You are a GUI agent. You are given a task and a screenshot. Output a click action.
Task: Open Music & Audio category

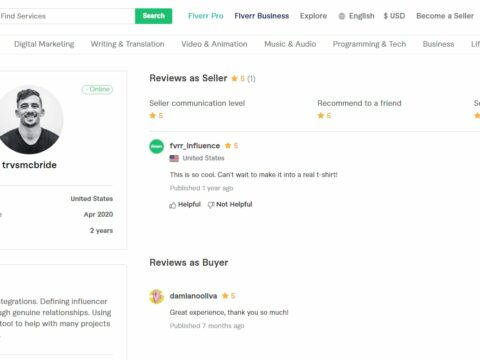pyautogui.click(x=290, y=44)
